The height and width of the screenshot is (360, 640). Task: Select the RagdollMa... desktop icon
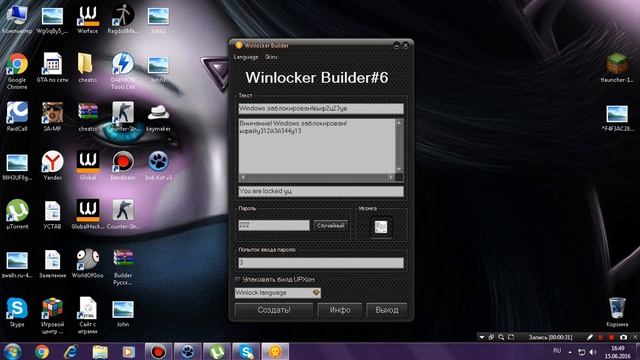pos(123,19)
